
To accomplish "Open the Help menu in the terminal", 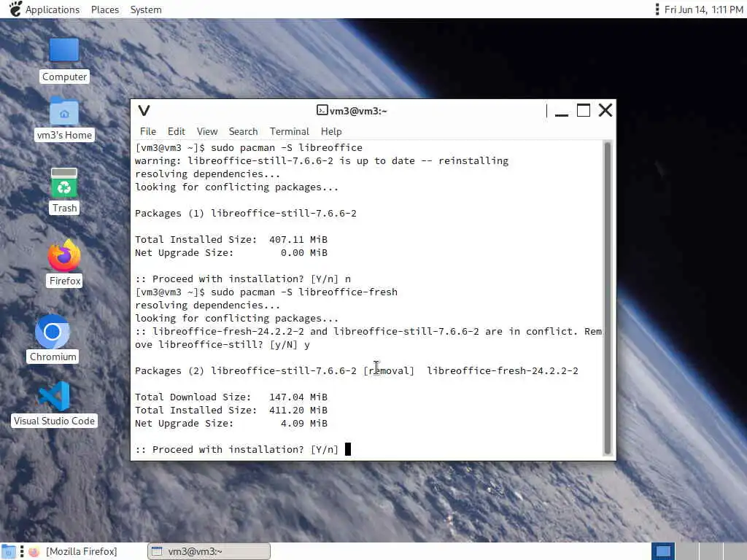I will (331, 131).
